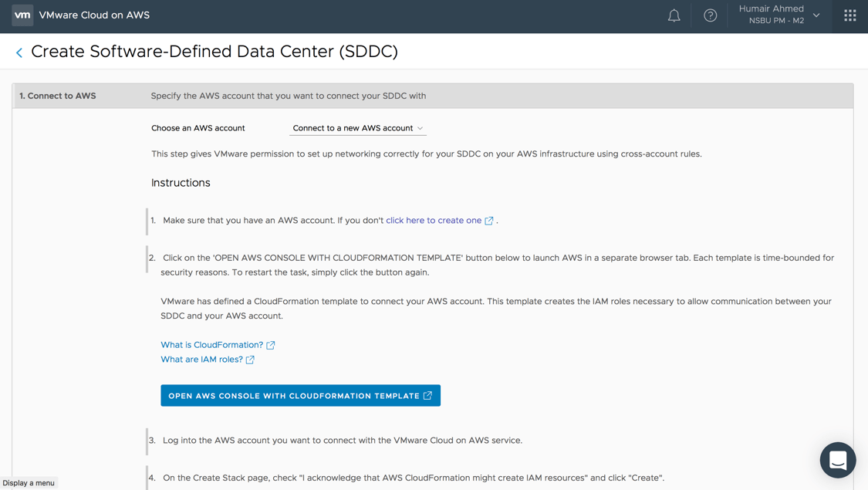Screen dimensions: 868x490
Task: Click Open AWS Console with CloudFormation Template
Action: (293, 396)
